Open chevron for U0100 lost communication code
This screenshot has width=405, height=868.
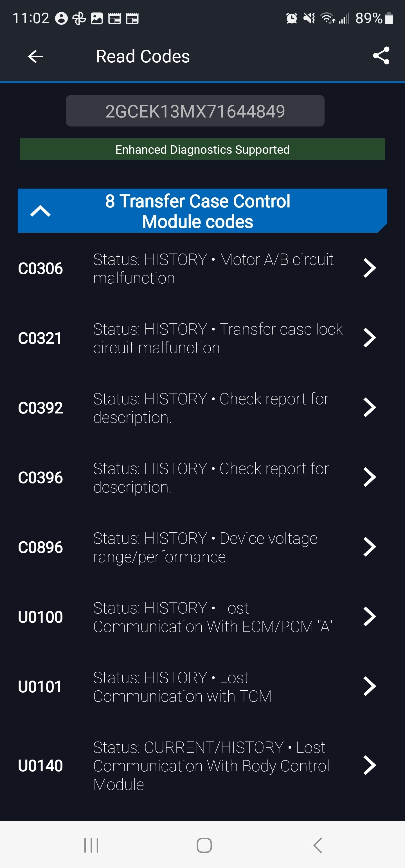pos(369,617)
